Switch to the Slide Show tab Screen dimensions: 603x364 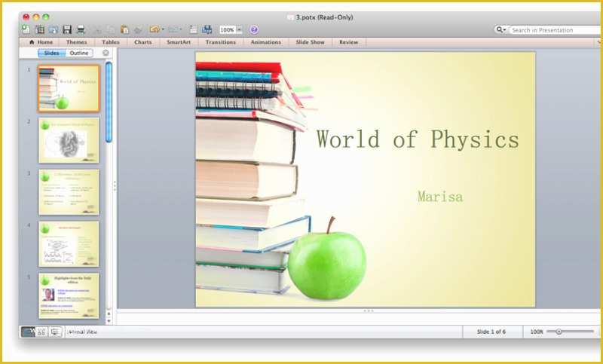tap(310, 42)
